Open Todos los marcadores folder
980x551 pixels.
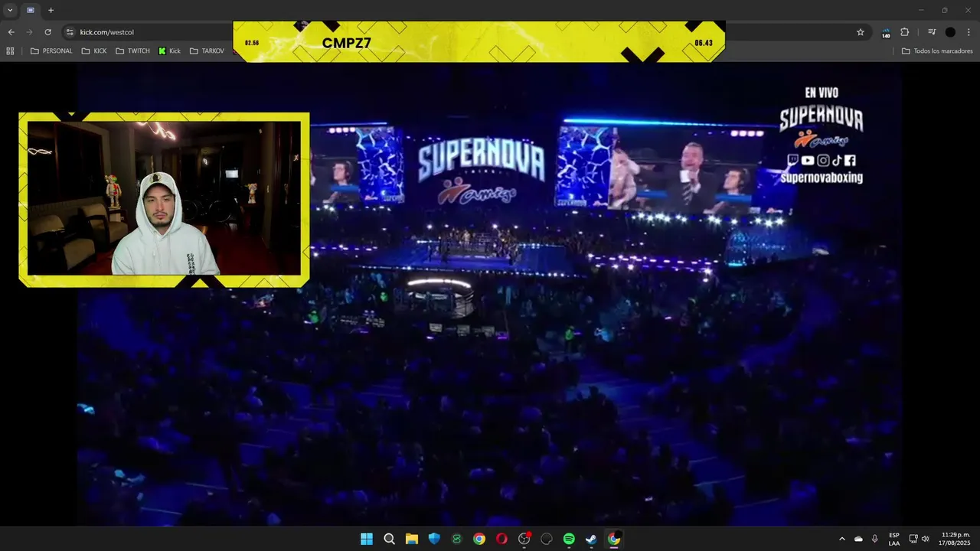tap(937, 51)
